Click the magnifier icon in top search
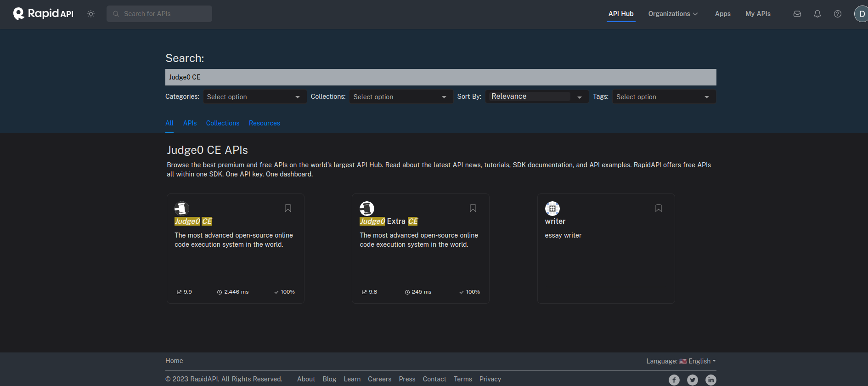The image size is (868, 386). click(116, 14)
